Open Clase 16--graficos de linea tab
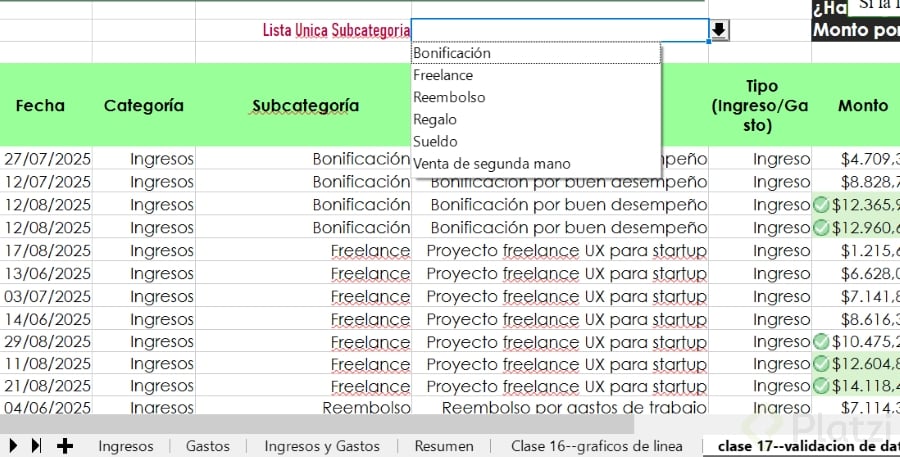The height and width of the screenshot is (457, 900). (x=596, y=446)
